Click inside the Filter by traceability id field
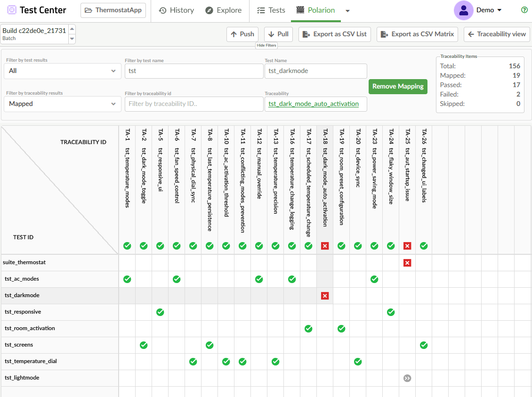This screenshot has width=532, height=397. (x=193, y=104)
